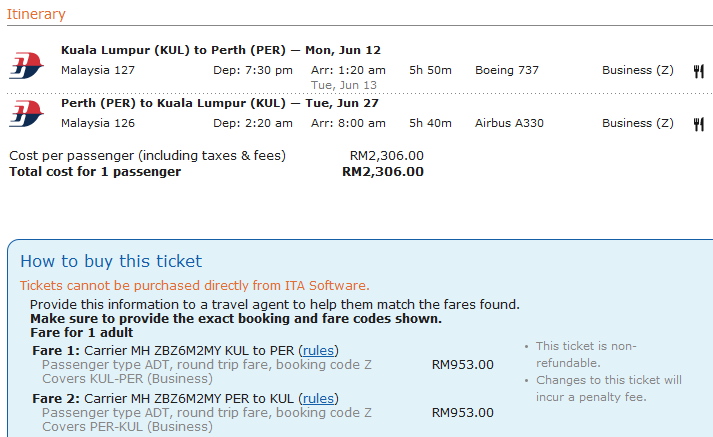Click the Malaysia 127 flight number
This screenshot has height=437, width=713.
point(97,70)
